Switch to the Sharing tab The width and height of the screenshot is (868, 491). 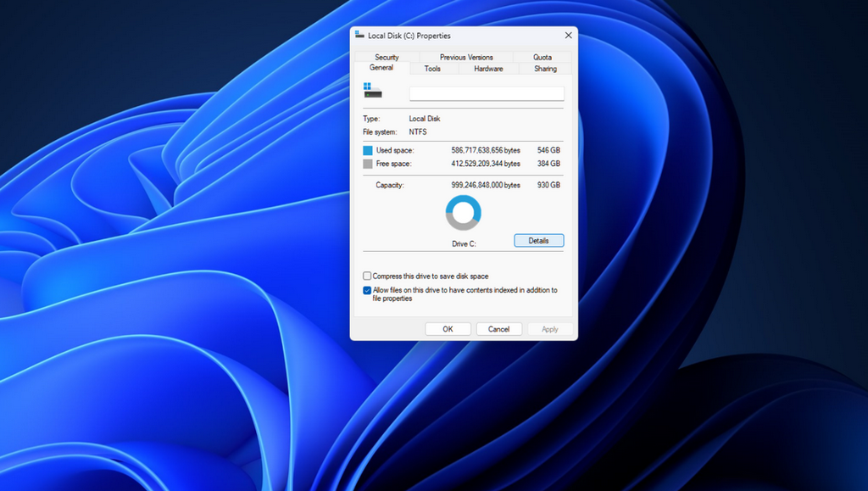[x=545, y=69]
